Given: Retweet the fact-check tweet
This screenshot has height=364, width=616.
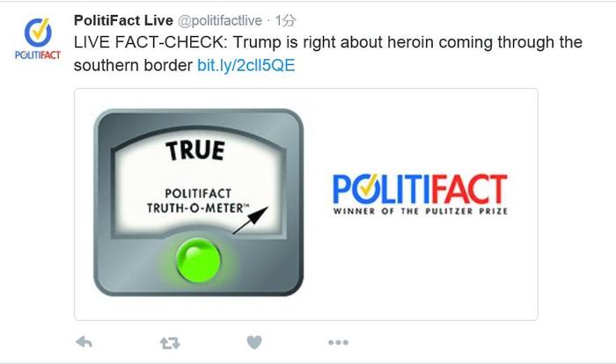Looking at the screenshot, I should click(170, 343).
